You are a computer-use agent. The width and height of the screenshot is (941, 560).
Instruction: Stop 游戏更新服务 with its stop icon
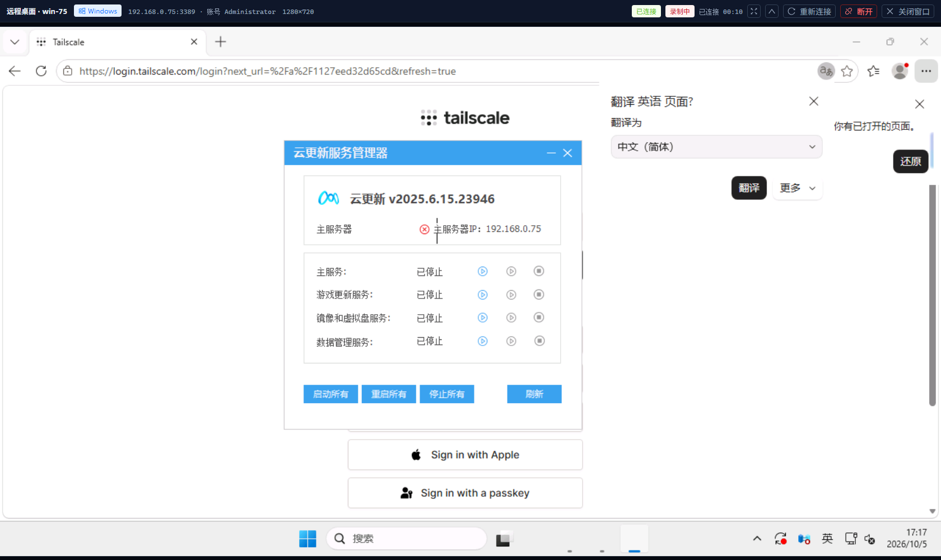[x=539, y=295]
